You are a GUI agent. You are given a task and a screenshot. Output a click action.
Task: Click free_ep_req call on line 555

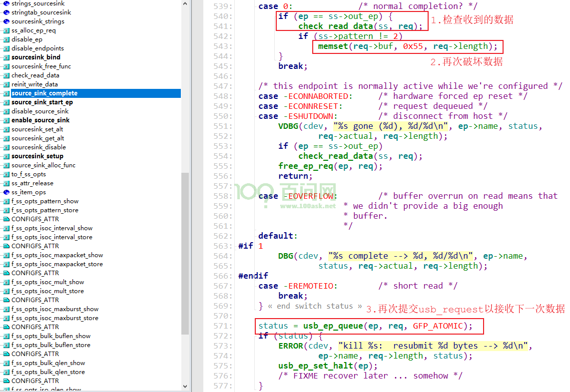[305, 166]
